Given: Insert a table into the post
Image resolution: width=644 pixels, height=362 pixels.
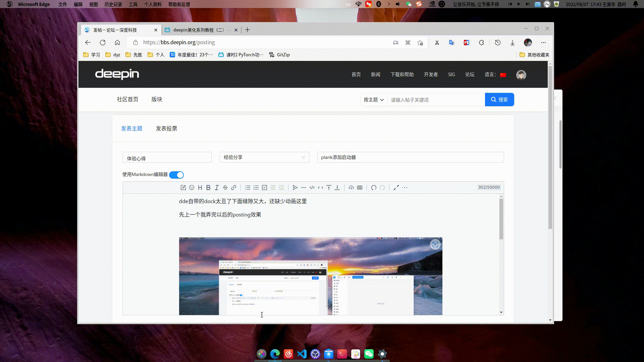Looking at the screenshot, I should 359,187.
